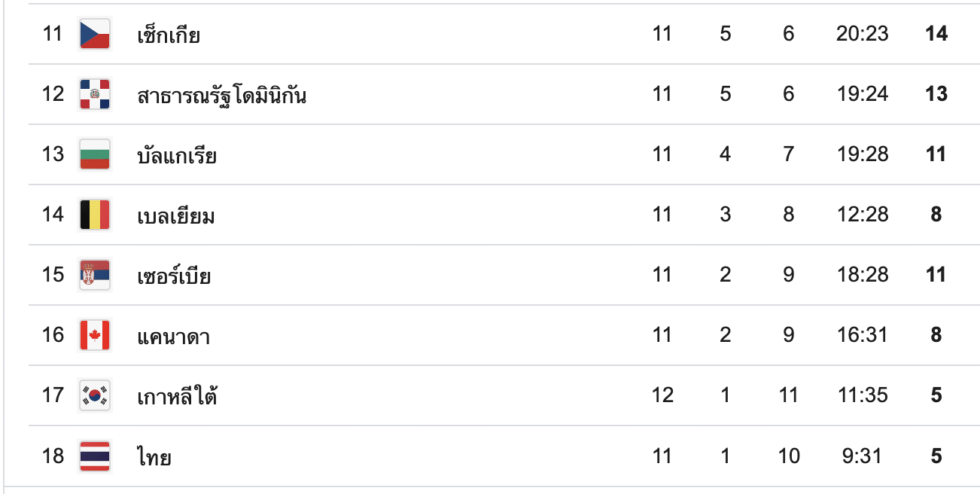Open the เซอร์เบีย team page
This screenshot has width=980, height=494.
(174, 276)
